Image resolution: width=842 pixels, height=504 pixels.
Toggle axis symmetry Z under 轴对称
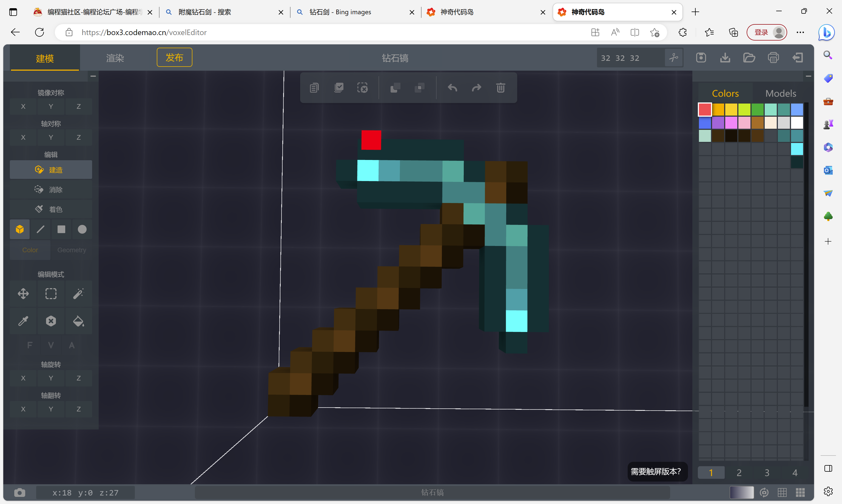click(x=78, y=137)
